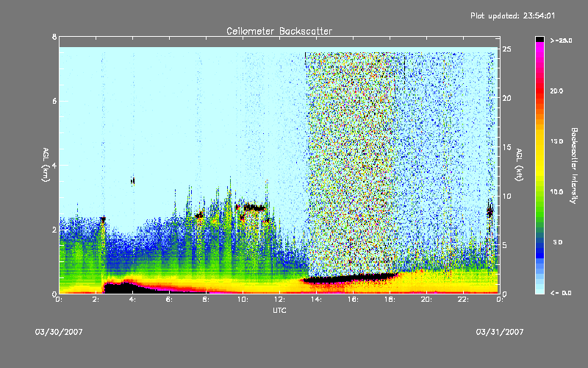Click the x-axis tick label '20:'
Viewport: 588px width, 368px height.
coord(427,300)
